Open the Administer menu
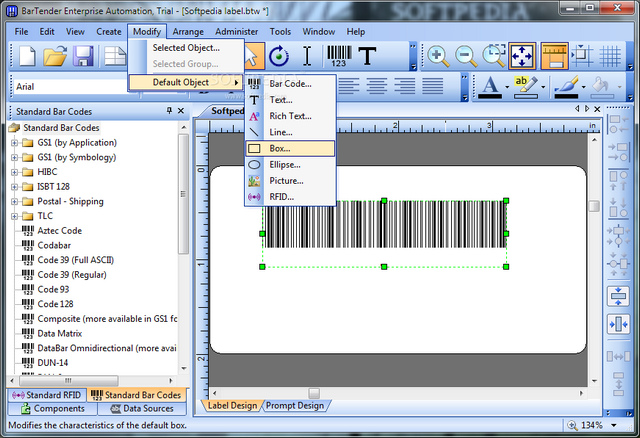640x438 pixels. tap(236, 31)
